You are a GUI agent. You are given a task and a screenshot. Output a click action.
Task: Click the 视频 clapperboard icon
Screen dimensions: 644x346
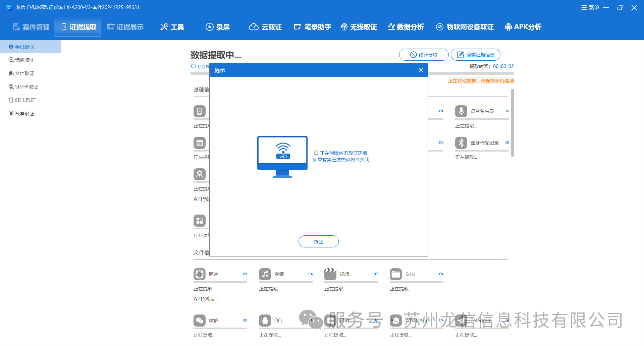point(330,274)
